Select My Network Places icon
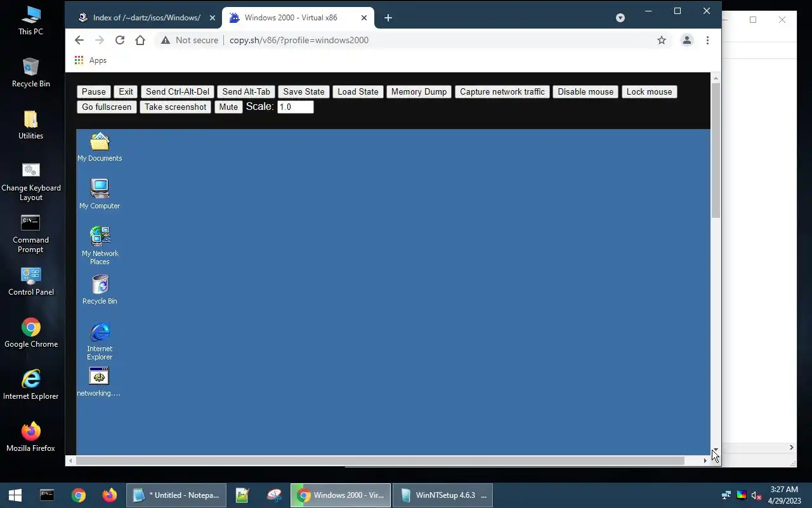Viewport: 812px width, 508px height. click(x=100, y=246)
